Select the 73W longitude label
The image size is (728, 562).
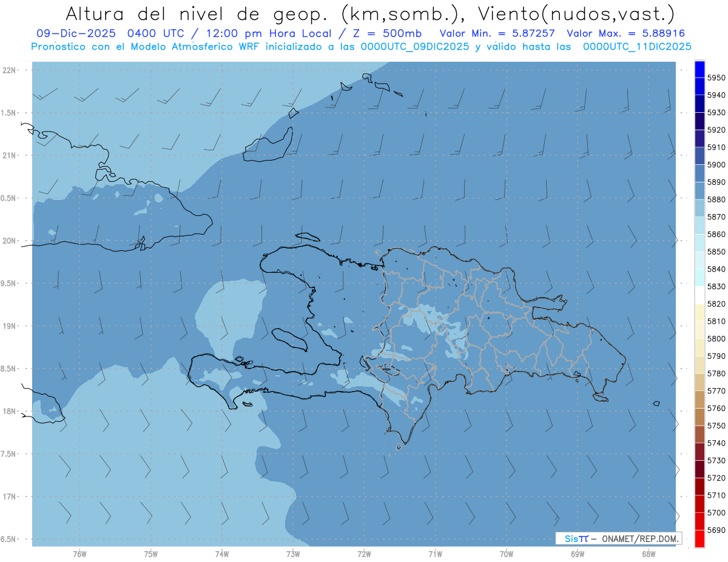[293, 554]
